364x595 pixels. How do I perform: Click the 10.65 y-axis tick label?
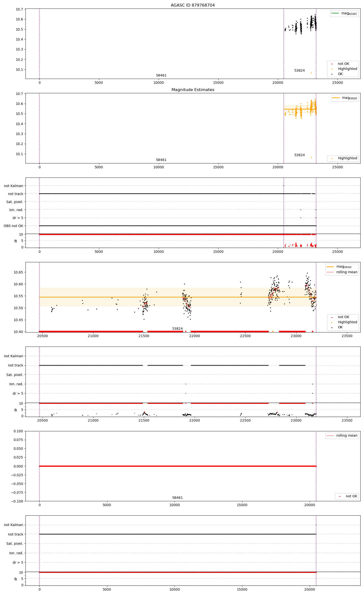tap(18, 272)
